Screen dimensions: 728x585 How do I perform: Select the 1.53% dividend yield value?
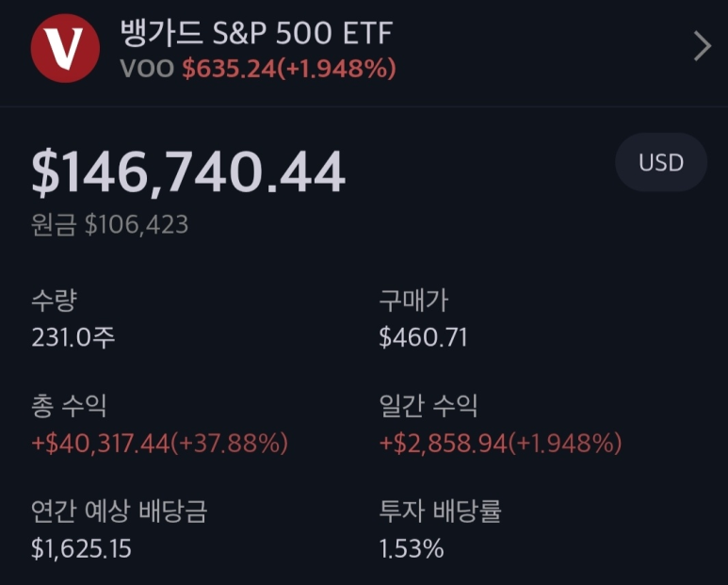tap(411, 548)
